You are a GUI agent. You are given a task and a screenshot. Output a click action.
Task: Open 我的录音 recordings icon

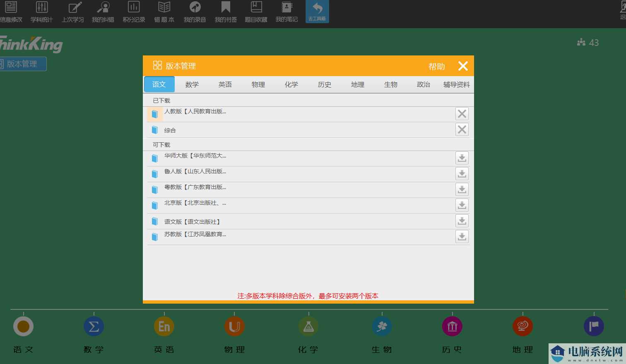click(195, 12)
